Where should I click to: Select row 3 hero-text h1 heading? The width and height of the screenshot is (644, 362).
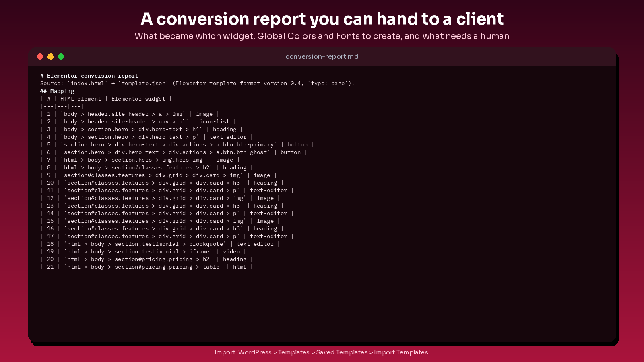[x=142, y=129]
